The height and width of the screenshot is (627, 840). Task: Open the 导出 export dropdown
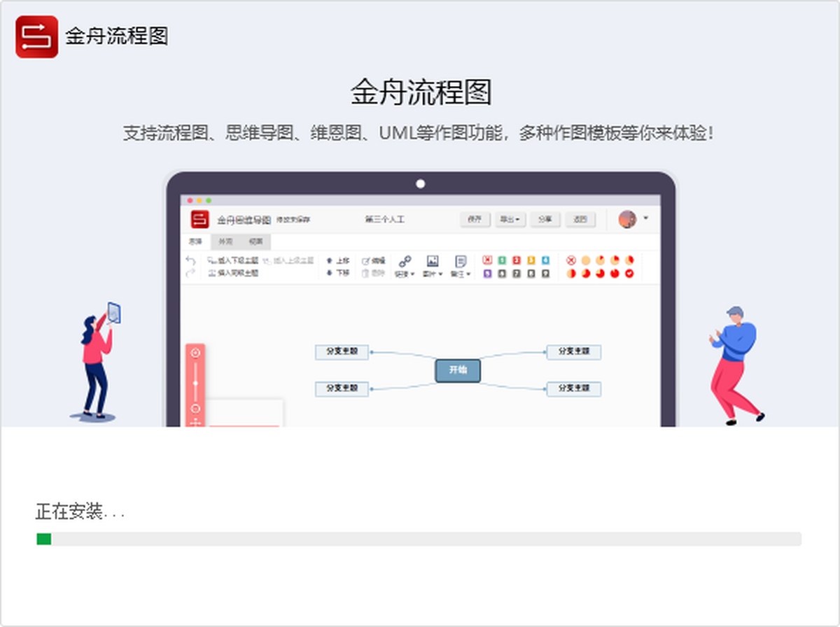(509, 219)
